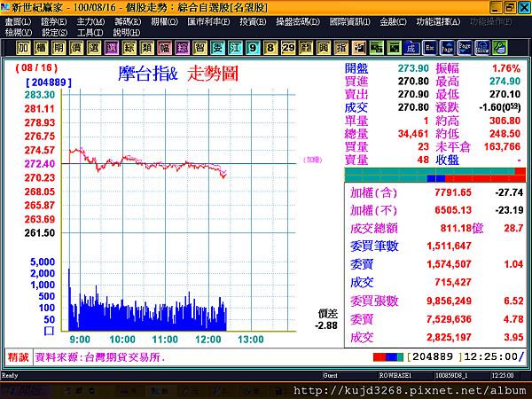This screenshot has width=532, height=399.
Task: Click the cyan 委 toolbar icon
Action: tap(217, 48)
